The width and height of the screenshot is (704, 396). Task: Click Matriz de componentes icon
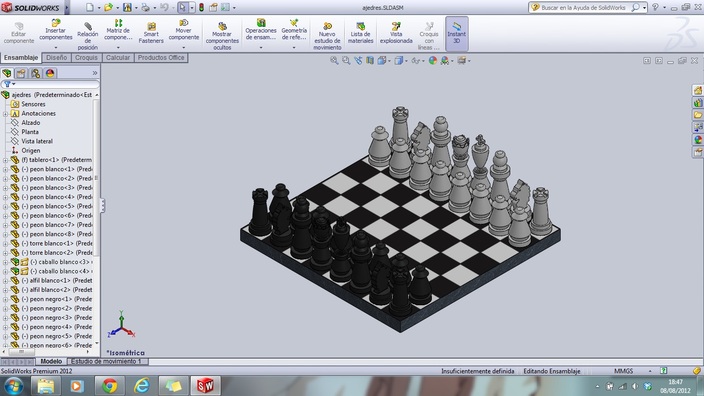click(118, 23)
